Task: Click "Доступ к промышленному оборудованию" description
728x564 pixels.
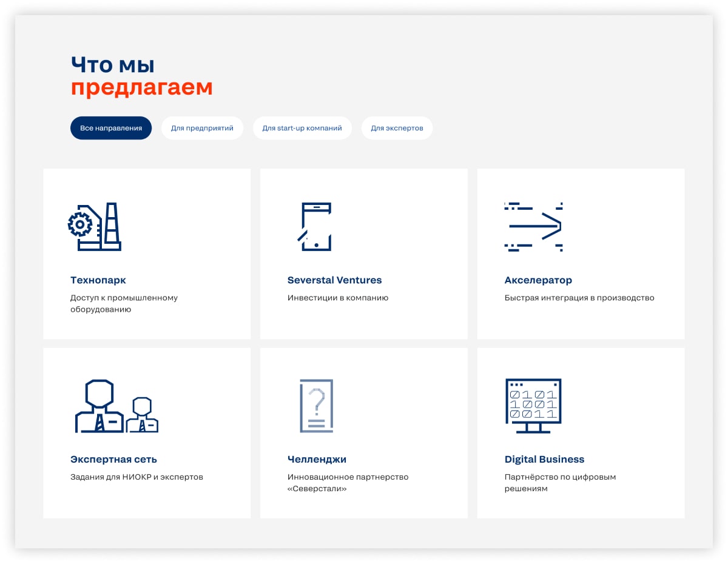Action: point(124,303)
